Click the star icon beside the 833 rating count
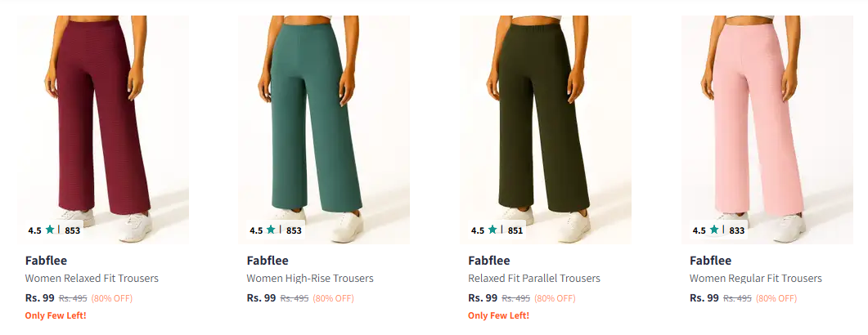 tap(714, 230)
